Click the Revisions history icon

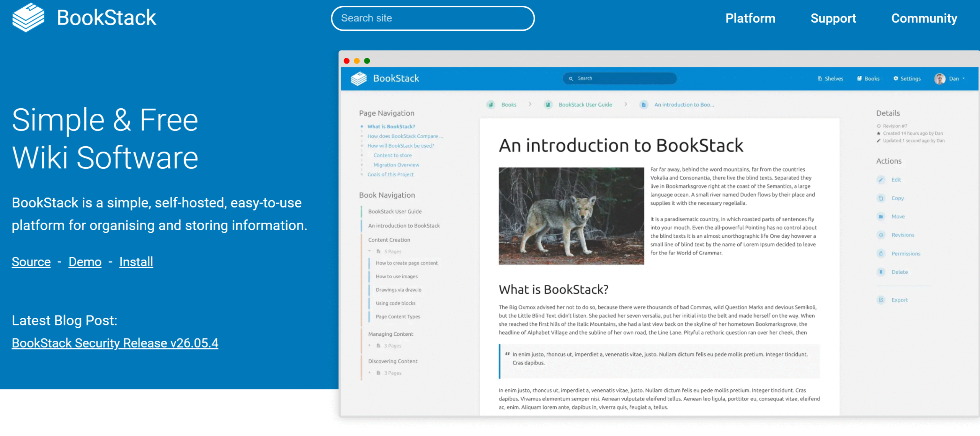[881, 235]
